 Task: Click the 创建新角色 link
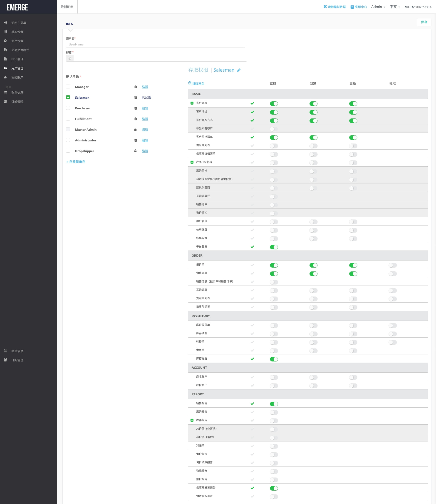pyautogui.click(x=76, y=162)
